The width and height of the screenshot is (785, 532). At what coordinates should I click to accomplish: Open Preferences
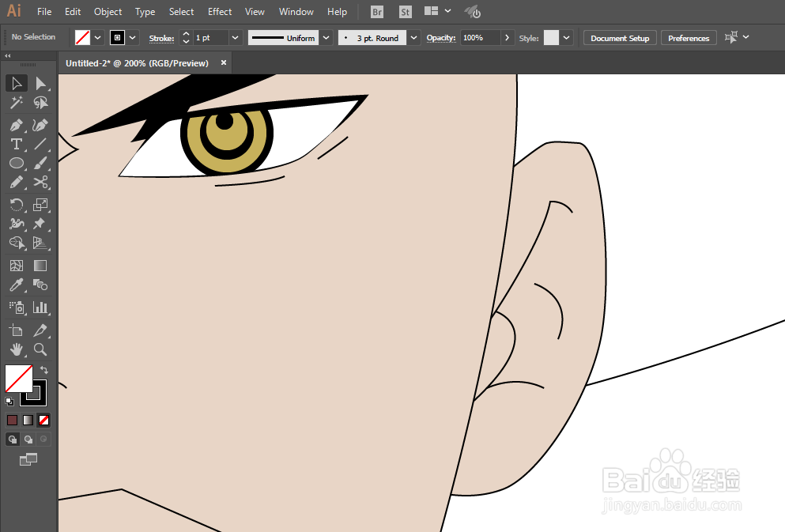[x=689, y=37]
